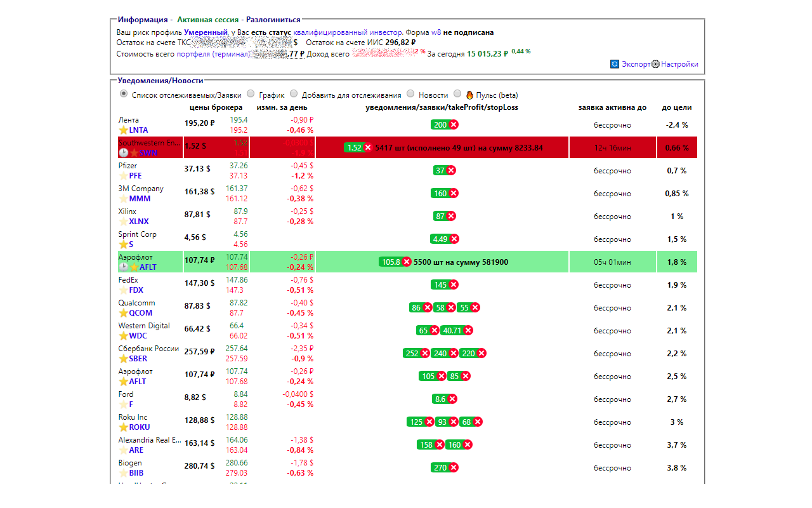Select the Новости radio button
Viewport: 812px width, 508px height.
point(411,93)
